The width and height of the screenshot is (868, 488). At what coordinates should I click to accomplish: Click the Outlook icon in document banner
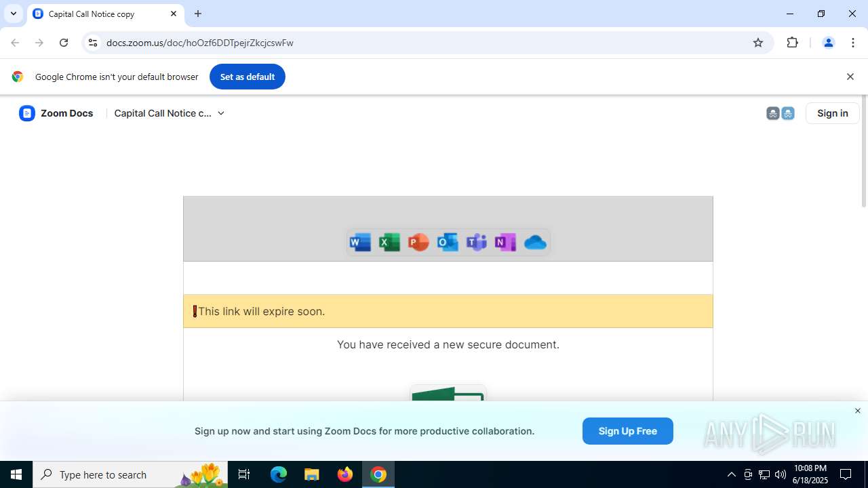click(x=448, y=242)
